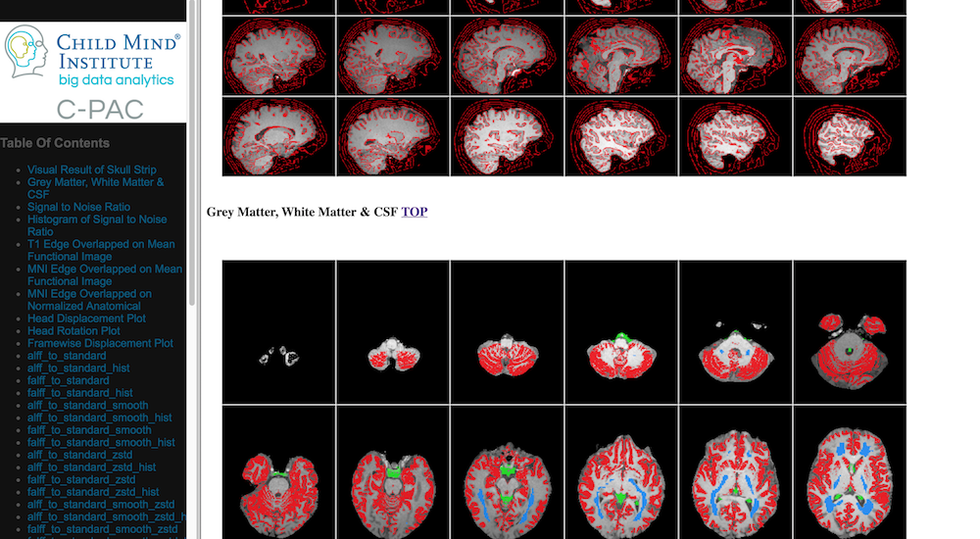This screenshot has width=980, height=539.
Task: Go to Grey Matter, White Matter & CSF
Action: point(95,182)
